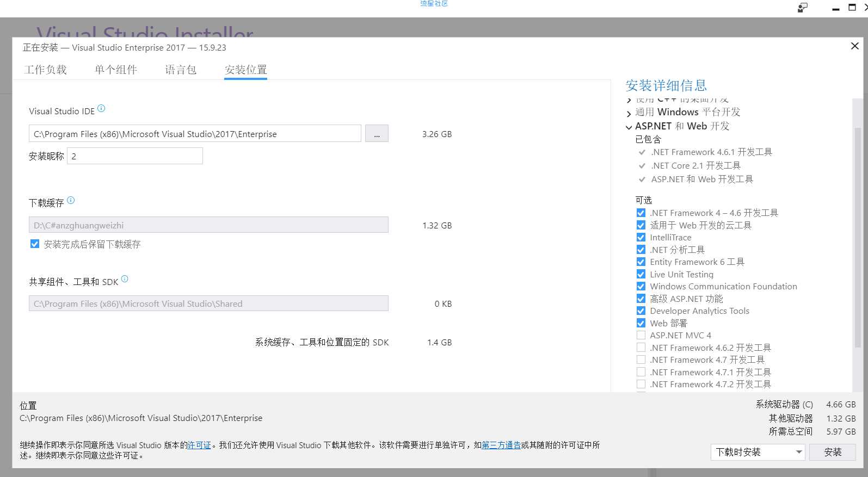
Task: Expand 通用 Windows 平台开发 section
Action: click(629, 113)
